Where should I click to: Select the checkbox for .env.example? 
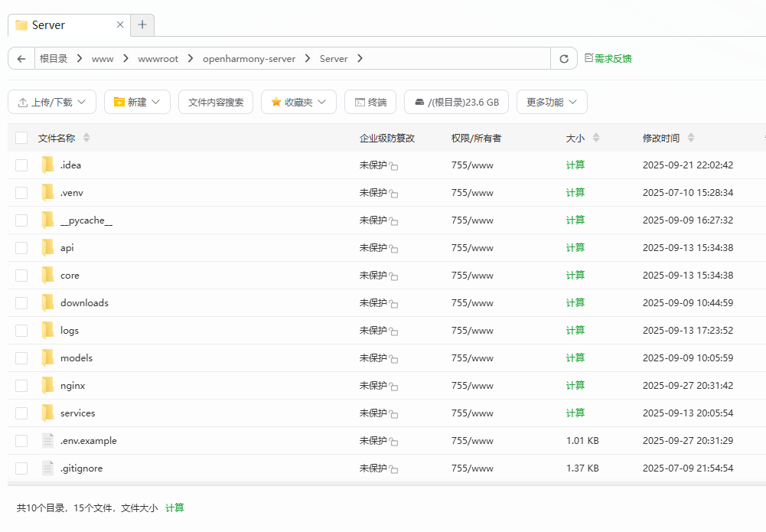pos(21,441)
